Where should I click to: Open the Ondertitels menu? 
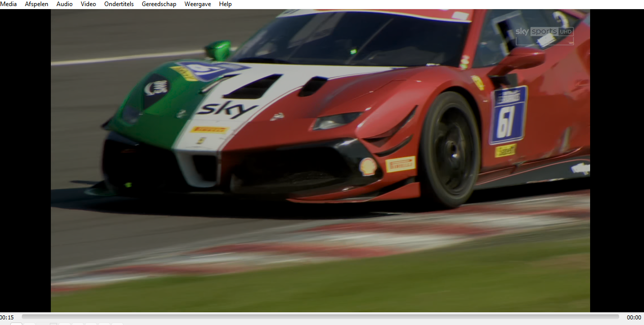pos(119,4)
